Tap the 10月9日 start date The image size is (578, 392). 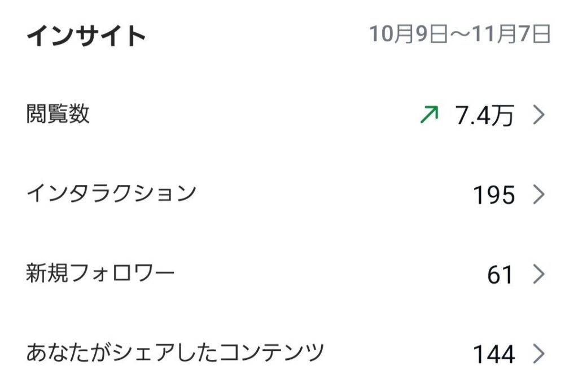click(406, 34)
